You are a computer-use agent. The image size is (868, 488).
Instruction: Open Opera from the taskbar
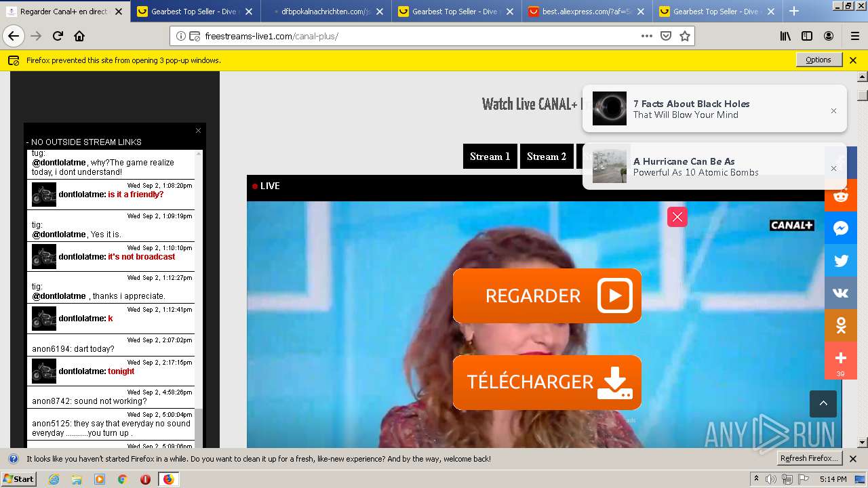(x=145, y=479)
